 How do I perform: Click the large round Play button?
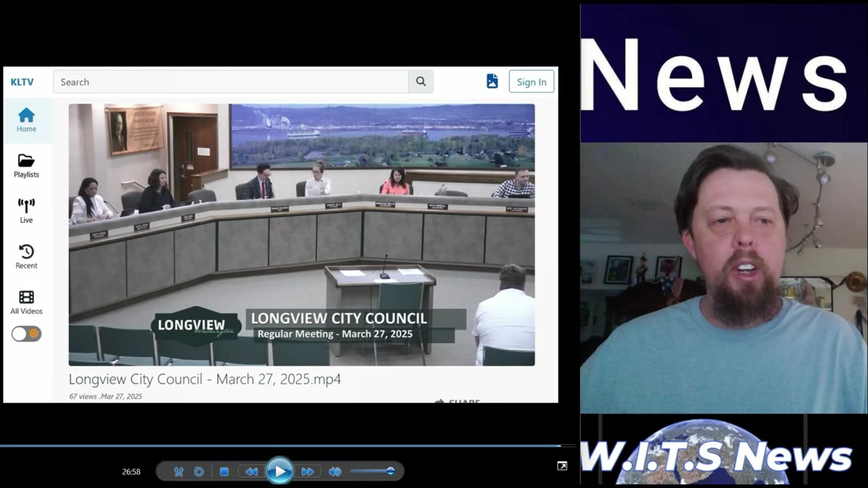(279, 471)
